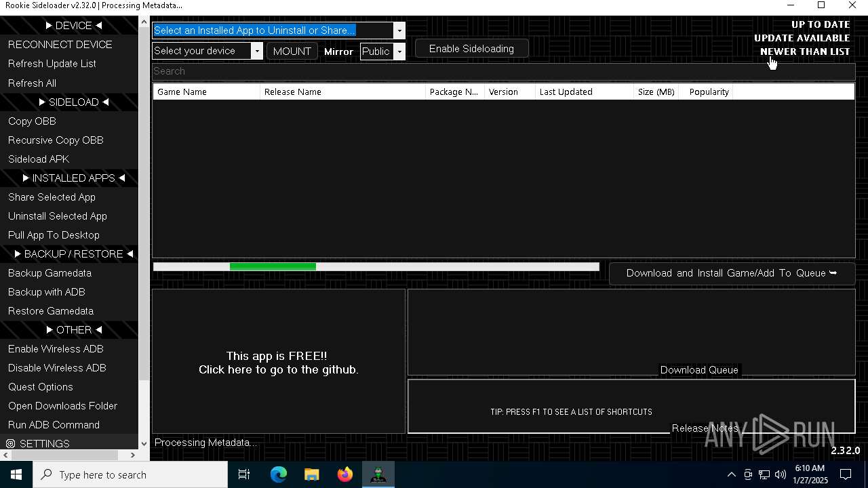Launch Microsoft Edge from taskbar
The width and height of the screenshot is (868, 488).
tap(279, 474)
